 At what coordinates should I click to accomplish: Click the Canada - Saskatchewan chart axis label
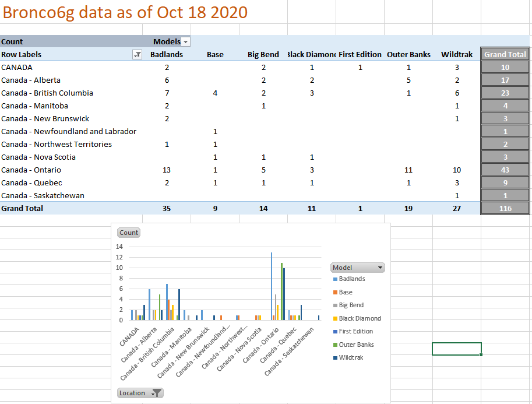click(289, 352)
